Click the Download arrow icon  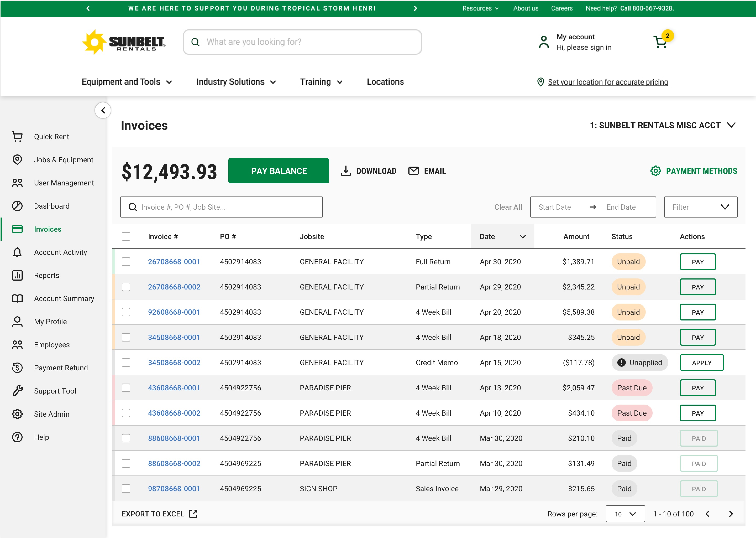pyautogui.click(x=346, y=171)
